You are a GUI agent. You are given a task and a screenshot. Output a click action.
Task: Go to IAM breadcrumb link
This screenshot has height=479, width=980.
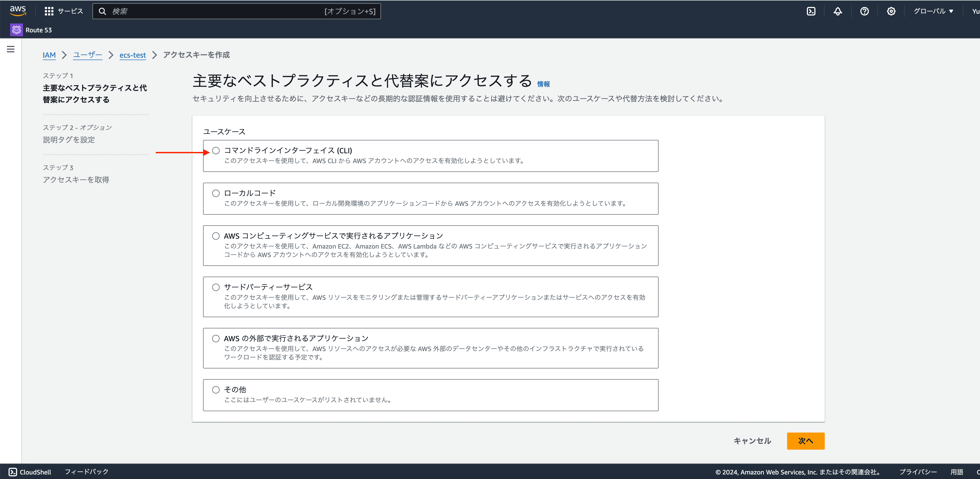coord(49,55)
